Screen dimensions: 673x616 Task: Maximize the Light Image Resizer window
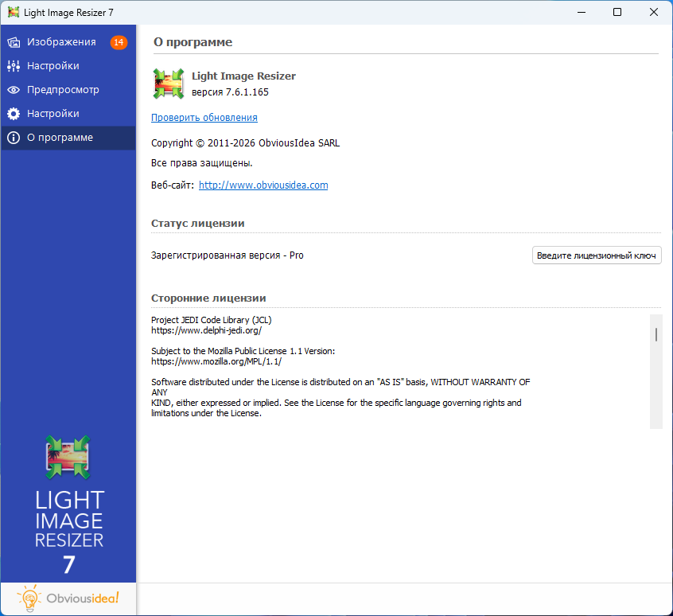click(x=617, y=12)
